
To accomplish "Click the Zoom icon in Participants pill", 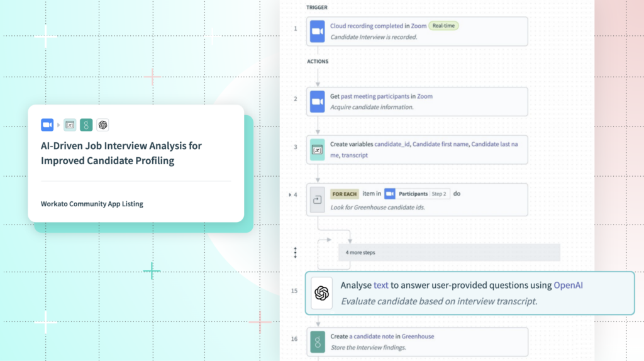I will click(390, 194).
